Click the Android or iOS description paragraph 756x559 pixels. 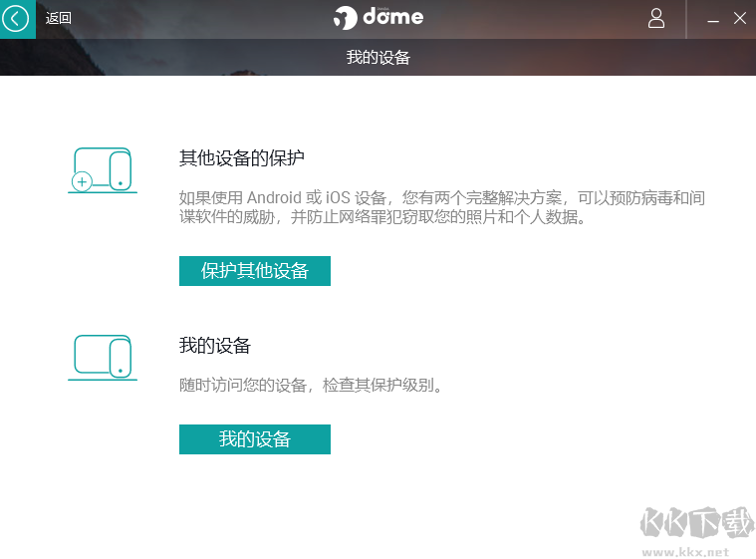pos(441,206)
